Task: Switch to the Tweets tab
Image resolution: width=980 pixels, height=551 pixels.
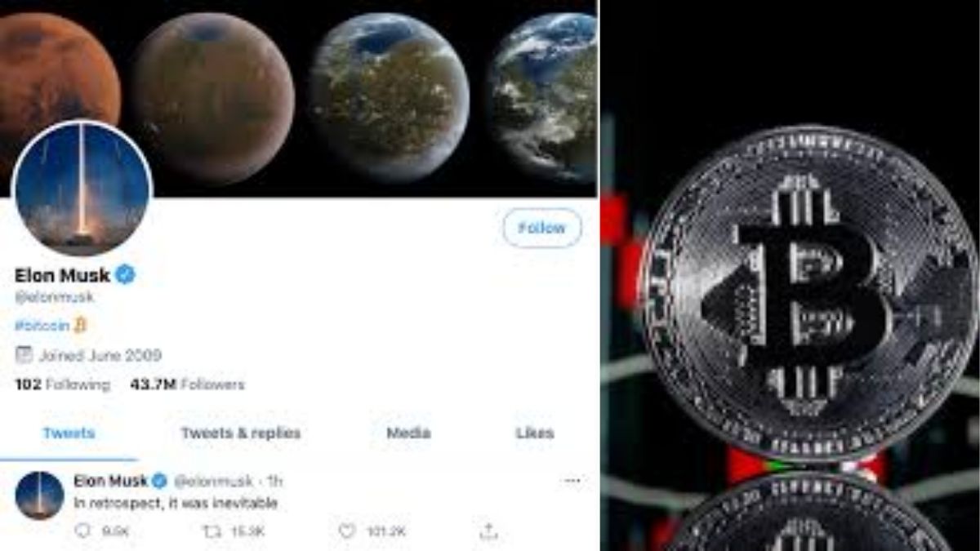Action: [69, 433]
